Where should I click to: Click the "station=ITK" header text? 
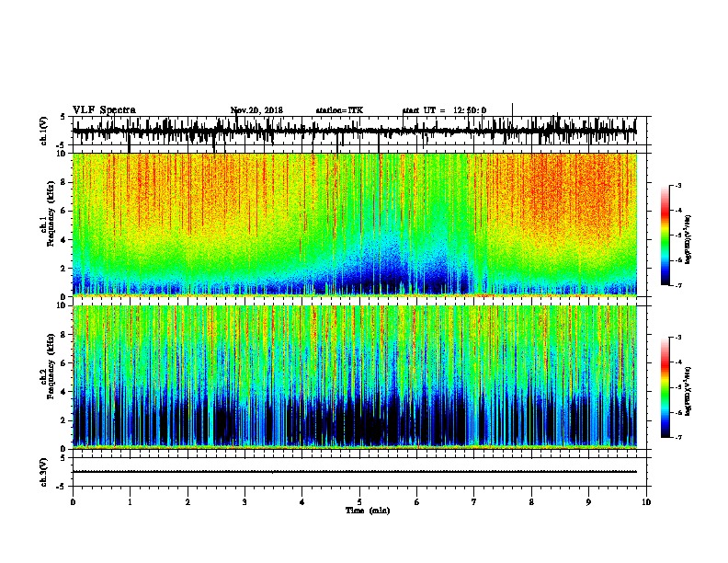click(x=339, y=110)
